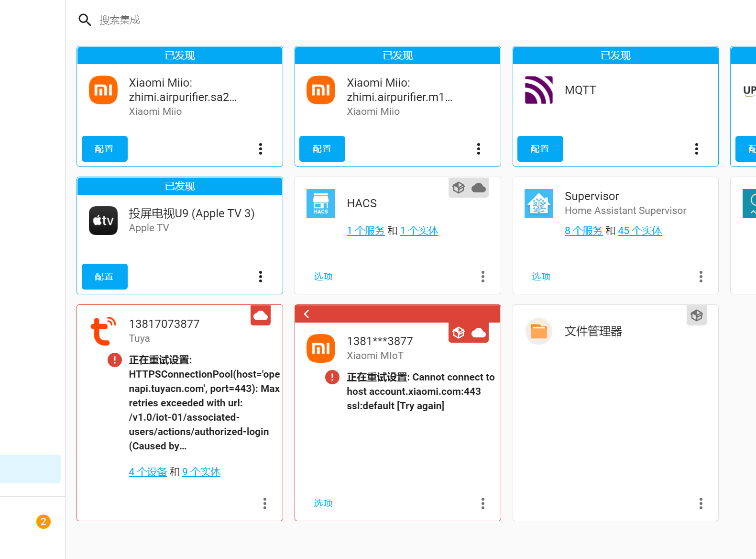Screen dimensions: 756x559
Task: Click the Apple TV logo icon
Action: pyautogui.click(x=103, y=221)
